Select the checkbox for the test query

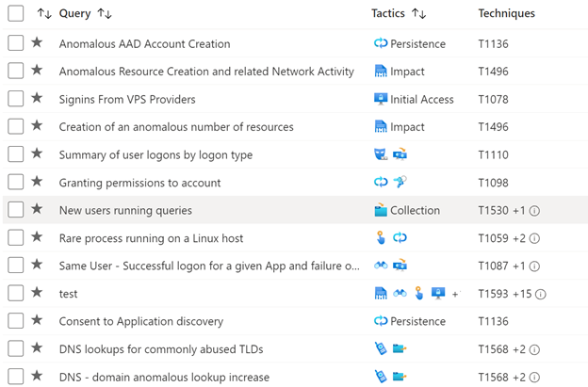[16, 293]
